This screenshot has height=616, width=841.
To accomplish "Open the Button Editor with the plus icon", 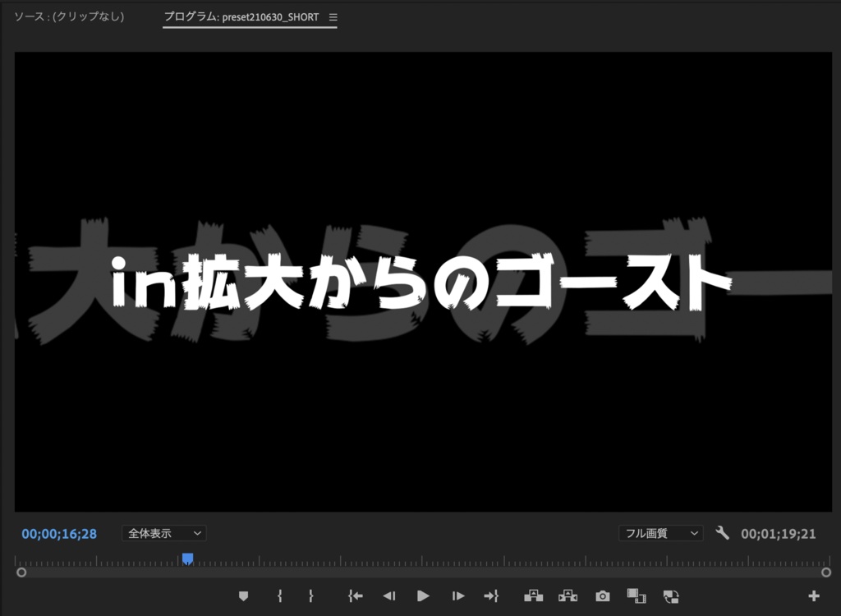I will pos(814,595).
